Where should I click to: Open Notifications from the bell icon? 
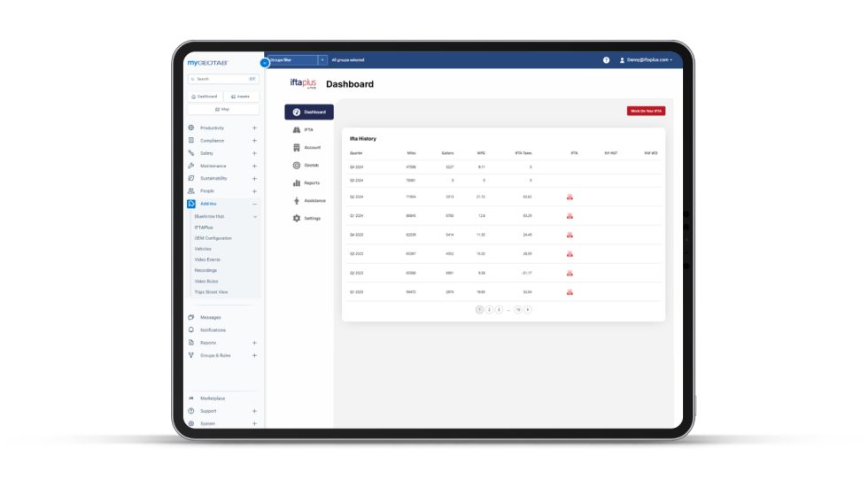191,329
